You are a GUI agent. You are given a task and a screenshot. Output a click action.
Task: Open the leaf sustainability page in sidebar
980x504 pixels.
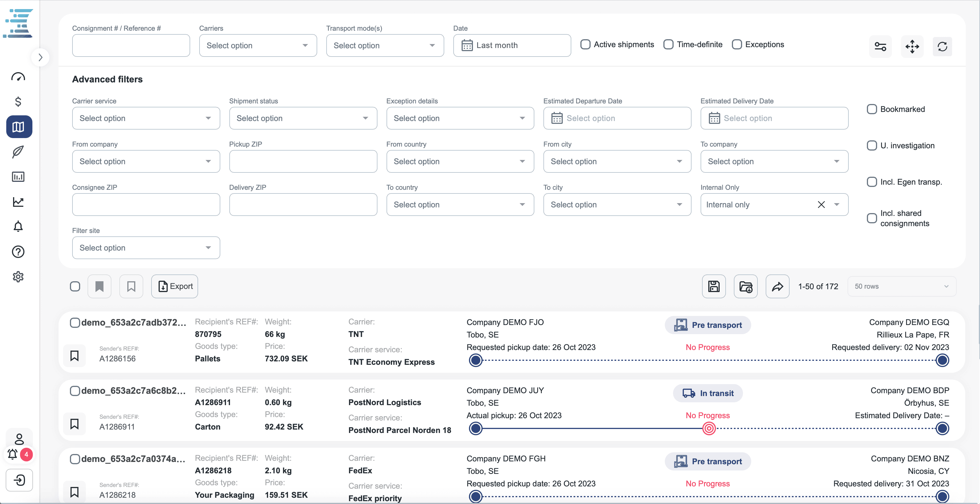coord(18,152)
